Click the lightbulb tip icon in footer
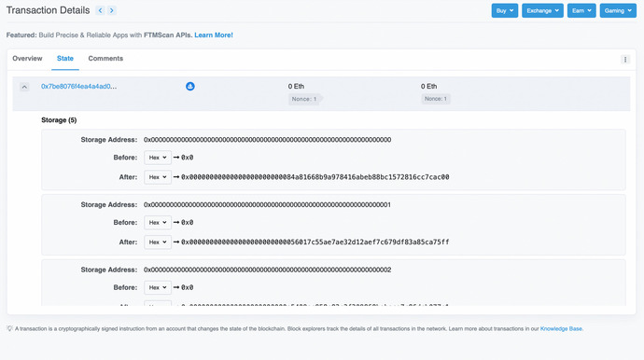Screen dimensions: 644x360 pyautogui.click(x=9, y=328)
